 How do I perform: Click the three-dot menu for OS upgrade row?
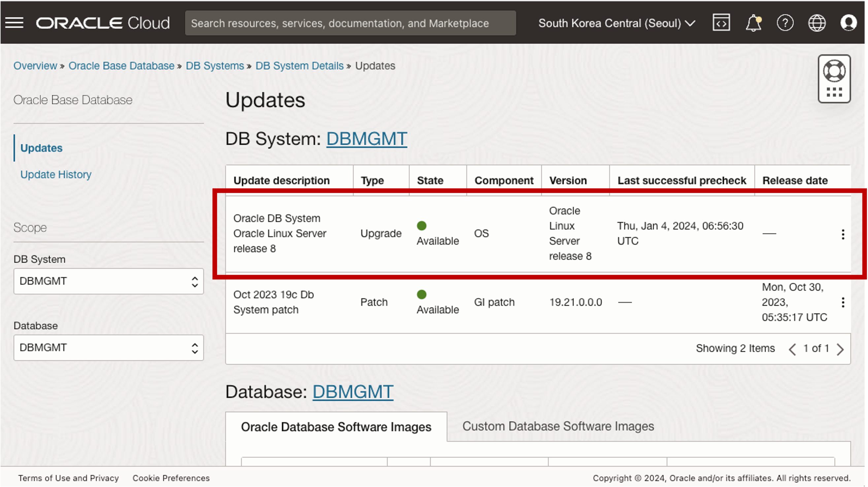[x=843, y=234]
